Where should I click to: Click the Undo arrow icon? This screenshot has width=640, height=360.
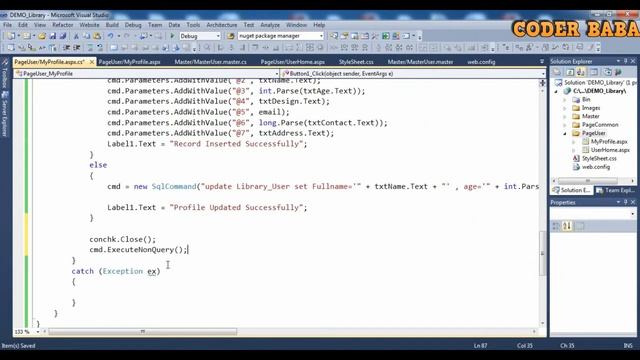tap(110, 36)
